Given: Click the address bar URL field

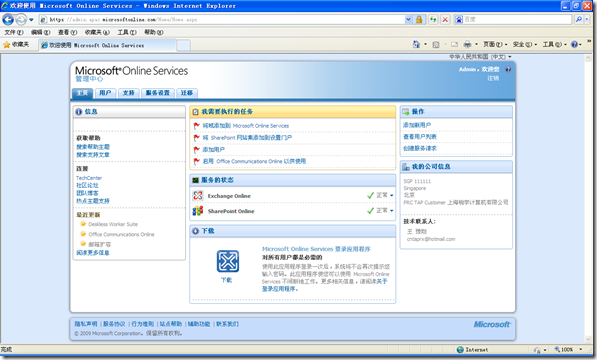Looking at the screenshot, I should [222, 19].
